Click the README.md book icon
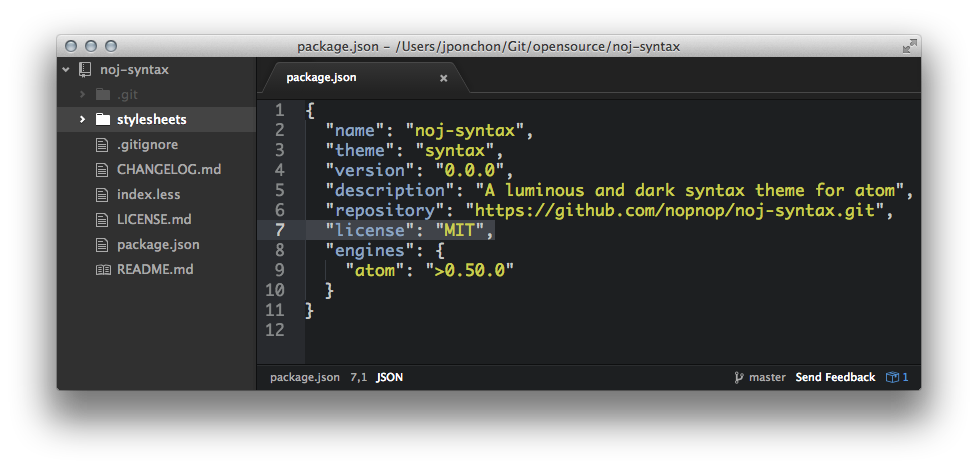The image size is (978, 469). click(103, 269)
